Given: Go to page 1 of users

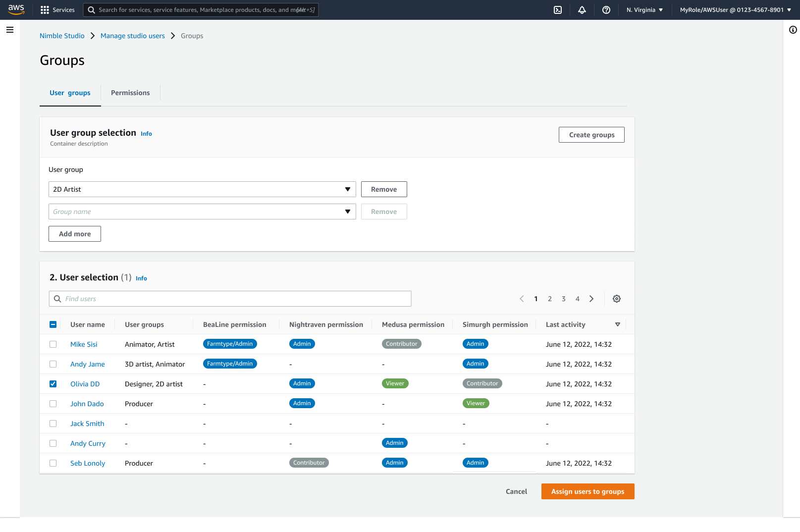Looking at the screenshot, I should 536,299.
